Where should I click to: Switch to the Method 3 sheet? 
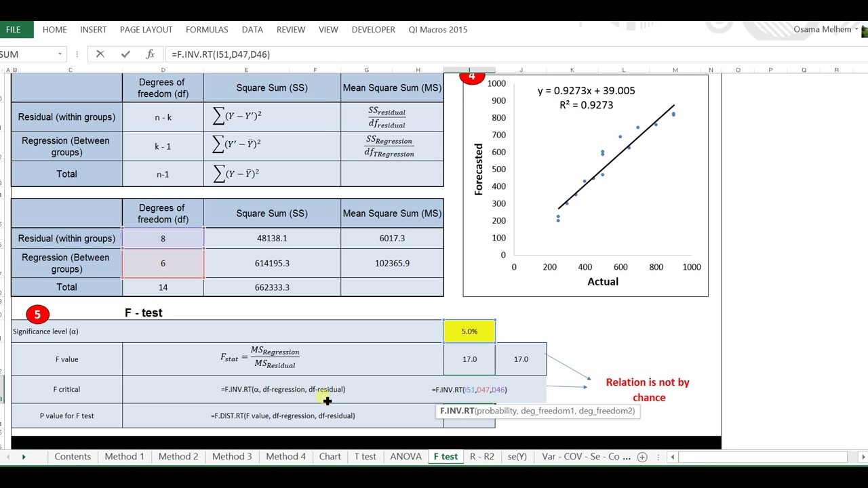point(232,457)
